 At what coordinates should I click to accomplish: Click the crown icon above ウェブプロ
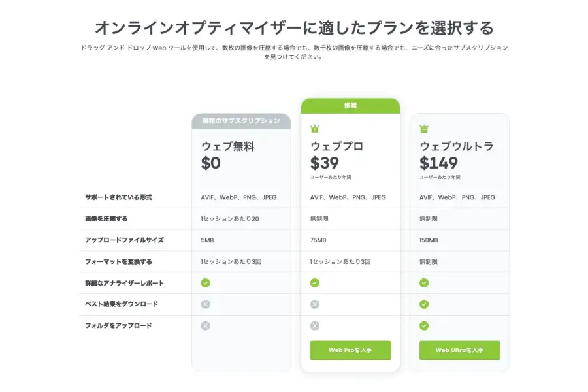point(315,129)
